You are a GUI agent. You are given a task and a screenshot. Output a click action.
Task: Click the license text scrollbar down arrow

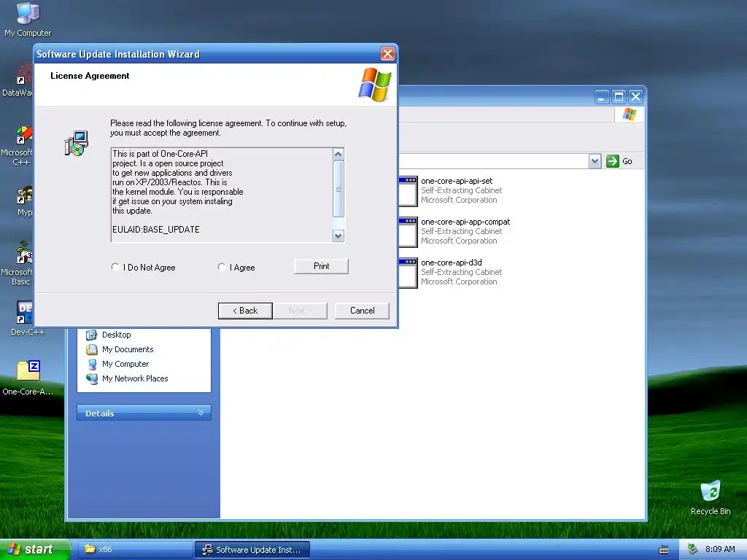338,236
